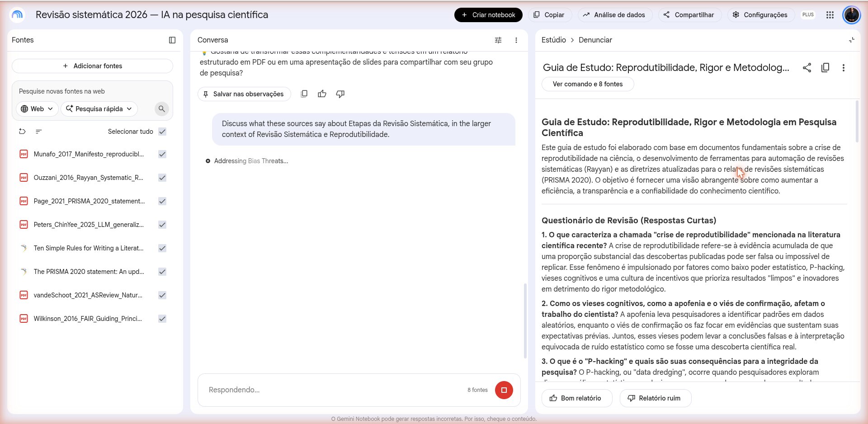The width and height of the screenshot is (868, 424).
Task: Focus the Pesquise novas fontes search field
Action: (92, 91)
